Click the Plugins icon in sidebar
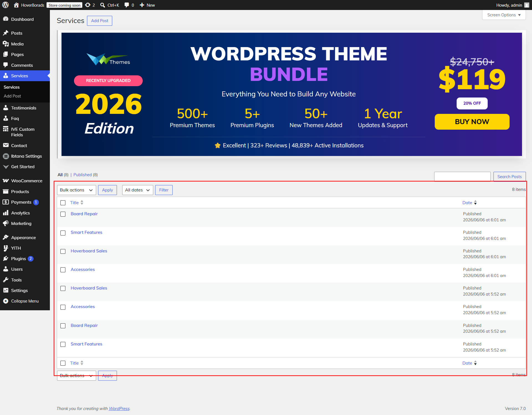 [x=6, y=258]
